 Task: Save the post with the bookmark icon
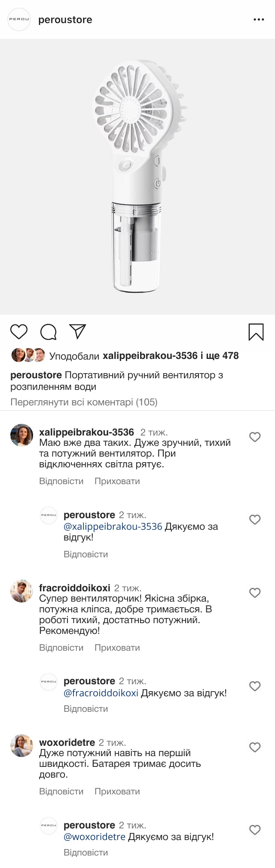pos(256,332)
